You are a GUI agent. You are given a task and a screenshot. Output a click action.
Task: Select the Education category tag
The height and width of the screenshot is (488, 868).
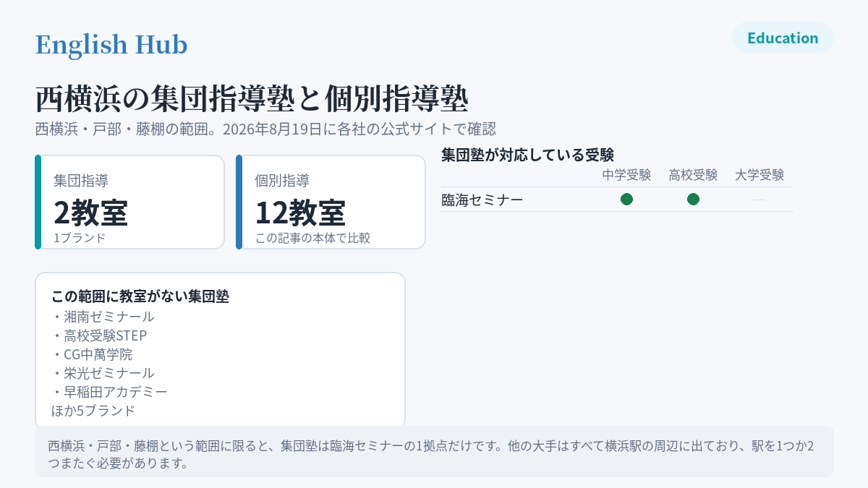pos(783,38)
